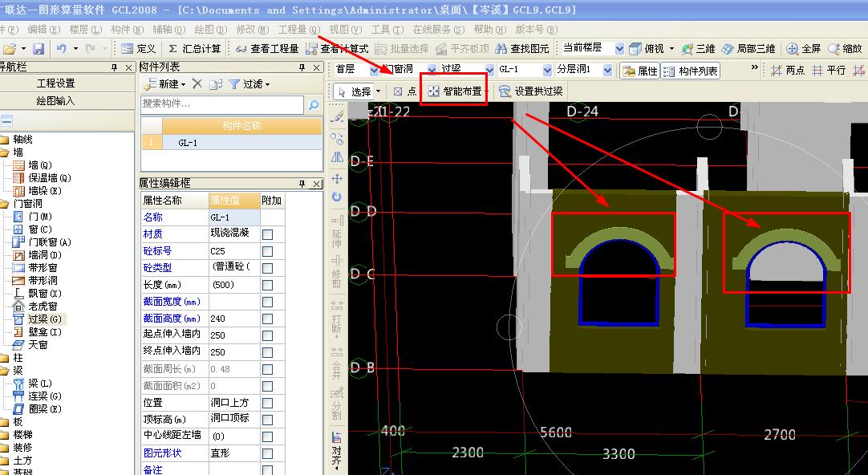The image size is (868, 475).
Task: Expand the 楼梯 folder node
Action: tap(5, 435)
